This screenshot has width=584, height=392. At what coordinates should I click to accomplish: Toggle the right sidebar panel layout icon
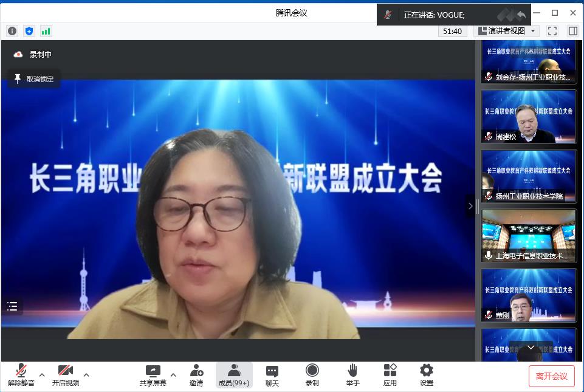tap(572, 31)
